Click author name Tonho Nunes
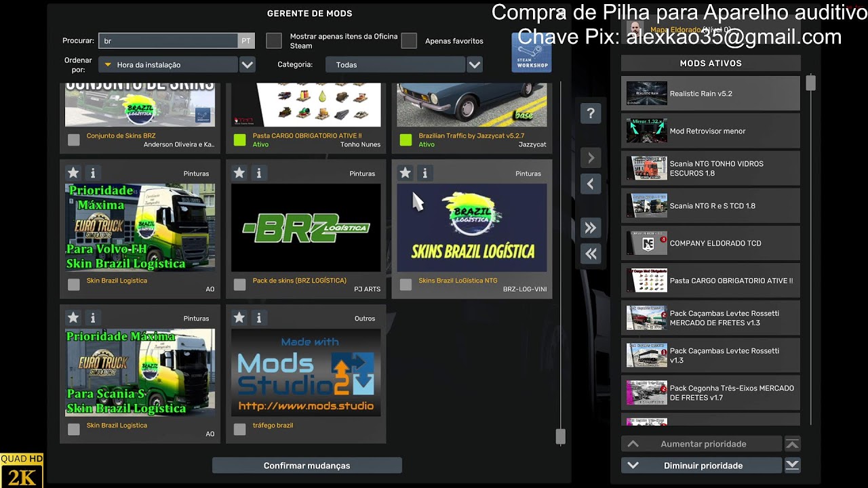This screenshot has height=488, width=868. (360, 144)
